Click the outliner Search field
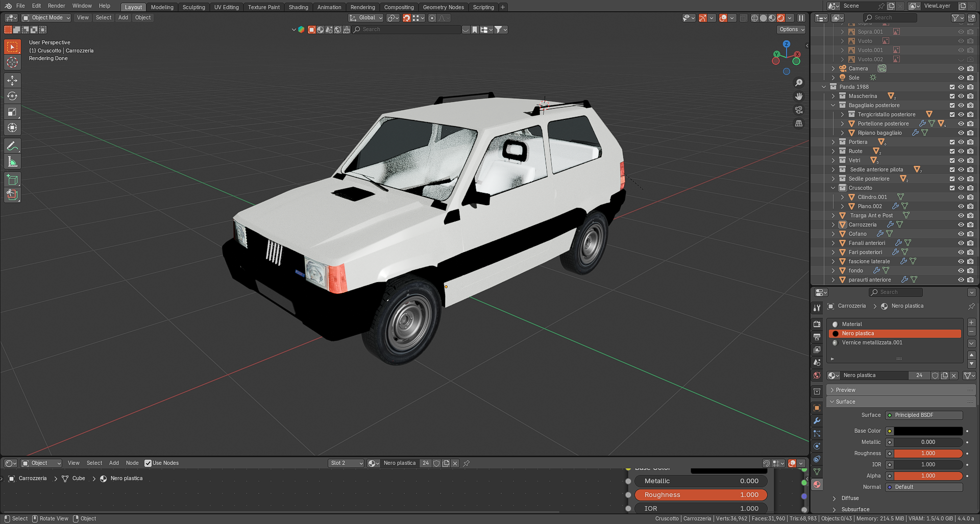This screenshot has height=524, width=980. [x=890, y=18]
